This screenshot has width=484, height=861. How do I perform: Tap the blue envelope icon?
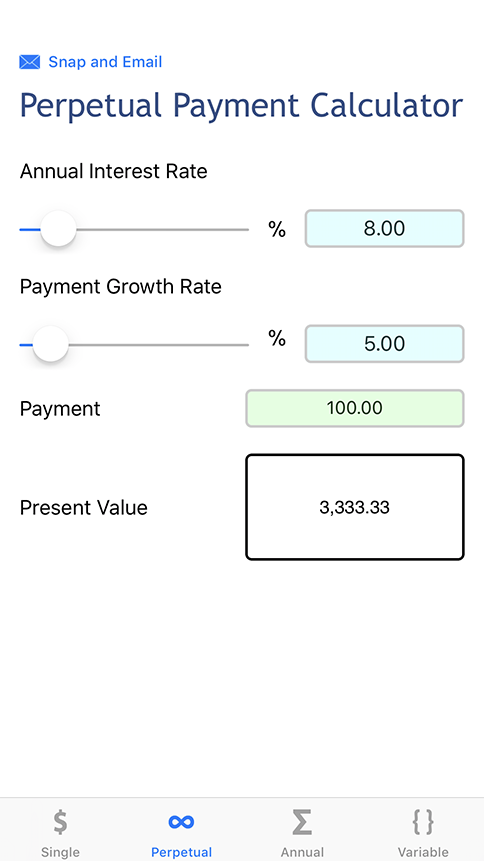[30, 62]
